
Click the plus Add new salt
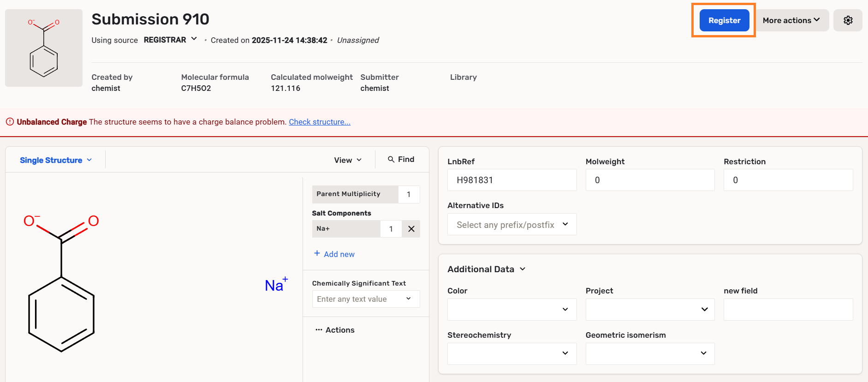(334, 254)
